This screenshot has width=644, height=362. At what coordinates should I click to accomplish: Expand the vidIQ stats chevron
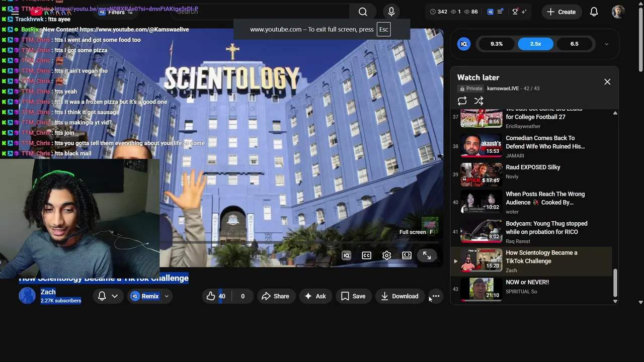(606, 44)
